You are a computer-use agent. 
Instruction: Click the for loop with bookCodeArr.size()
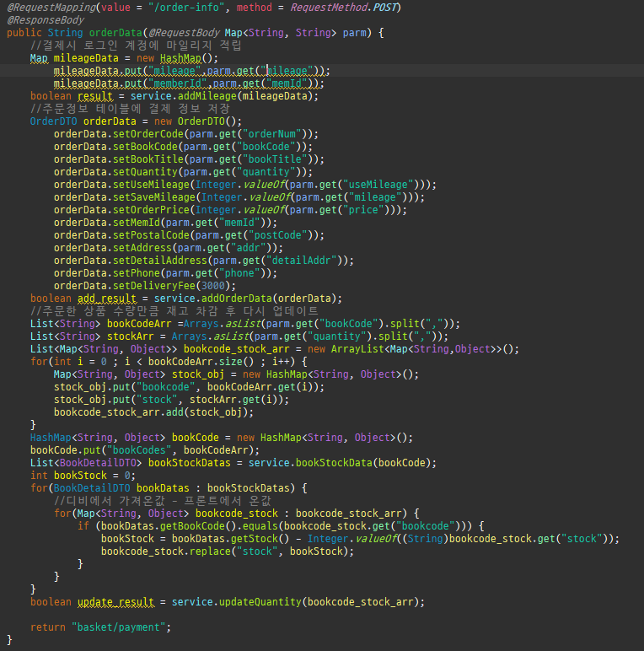(x=169, y=362)
